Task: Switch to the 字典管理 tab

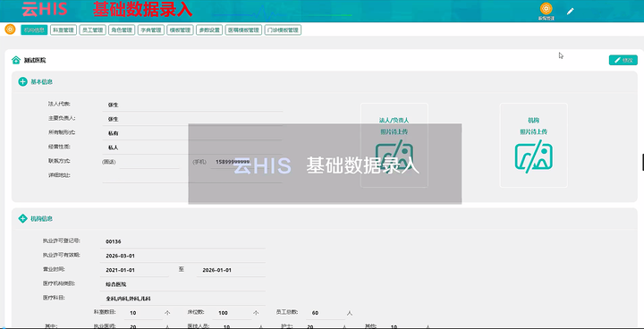Action: pyautogui.click(x=151, y=30)
